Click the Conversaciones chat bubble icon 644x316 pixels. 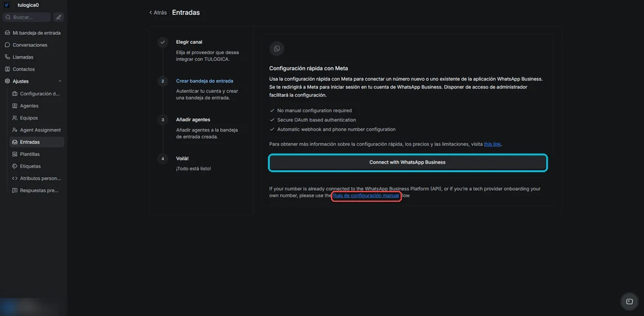(x=7, y=45)
